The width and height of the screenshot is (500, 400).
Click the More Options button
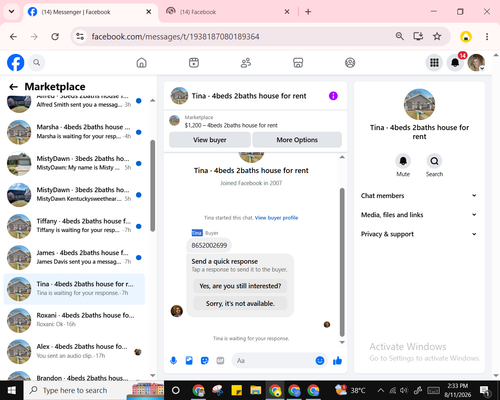[x=297, y=140]
